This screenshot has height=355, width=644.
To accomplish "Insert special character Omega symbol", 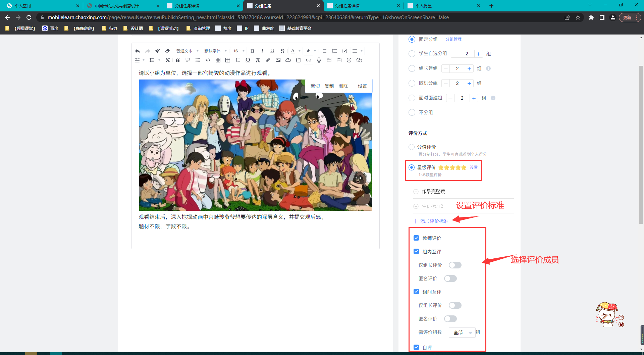I will coord(248,60).
